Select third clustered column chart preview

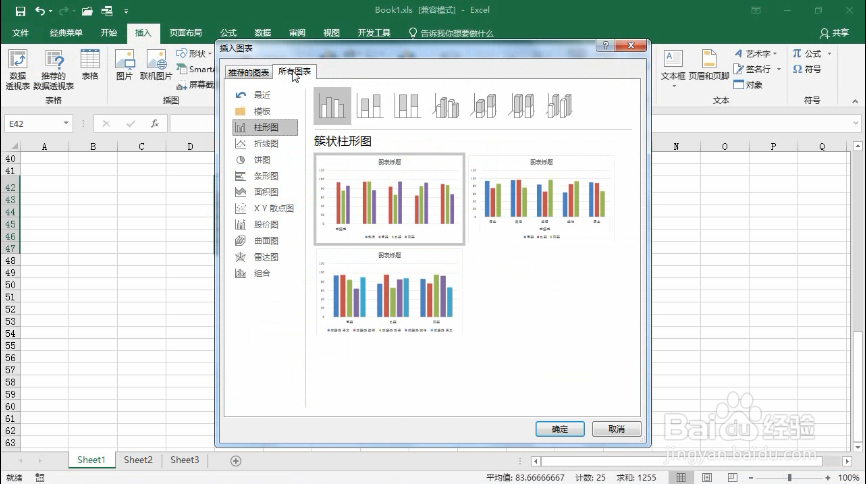pyautogui.click(x=389, y=292)
